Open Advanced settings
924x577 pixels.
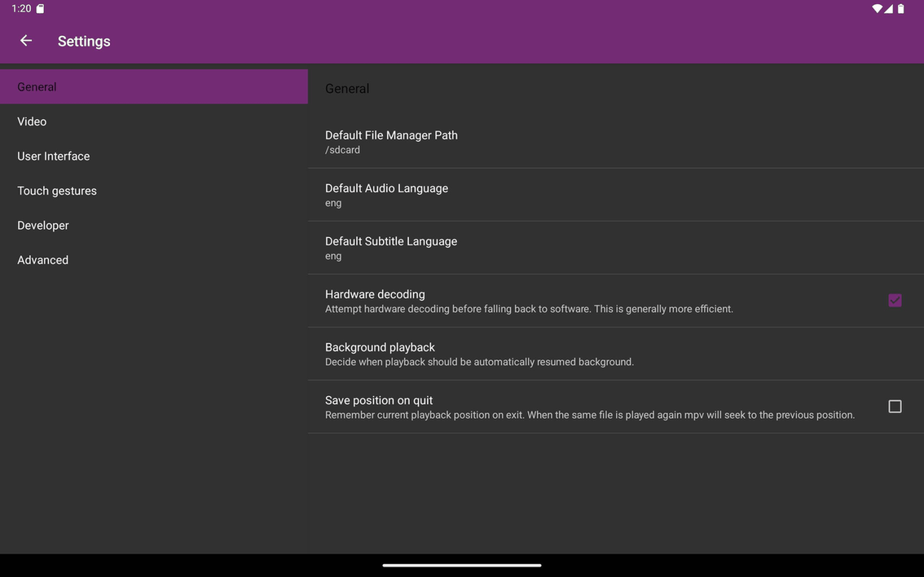point(154,259)
